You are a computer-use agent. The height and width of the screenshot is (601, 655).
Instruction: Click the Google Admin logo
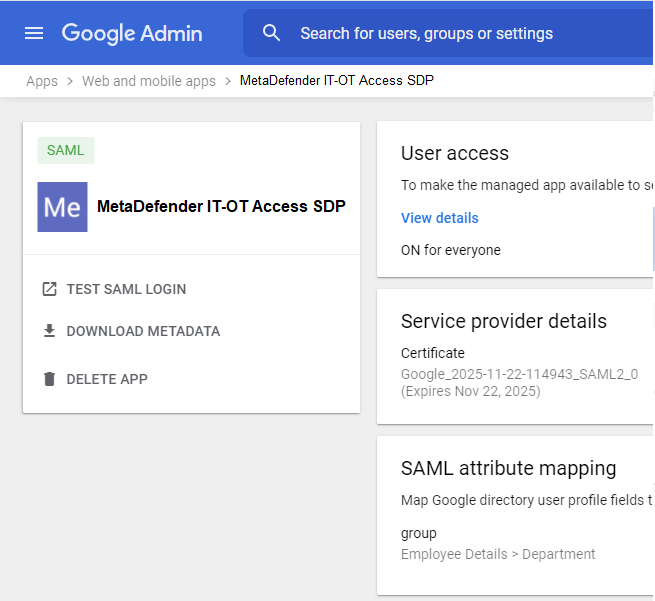pos(132,33)
